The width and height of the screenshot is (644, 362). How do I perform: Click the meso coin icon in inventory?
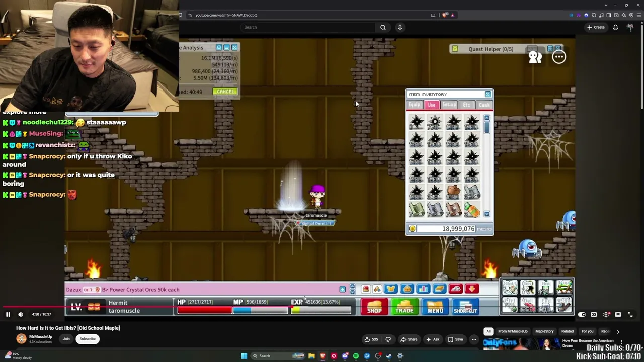(412, 229)
